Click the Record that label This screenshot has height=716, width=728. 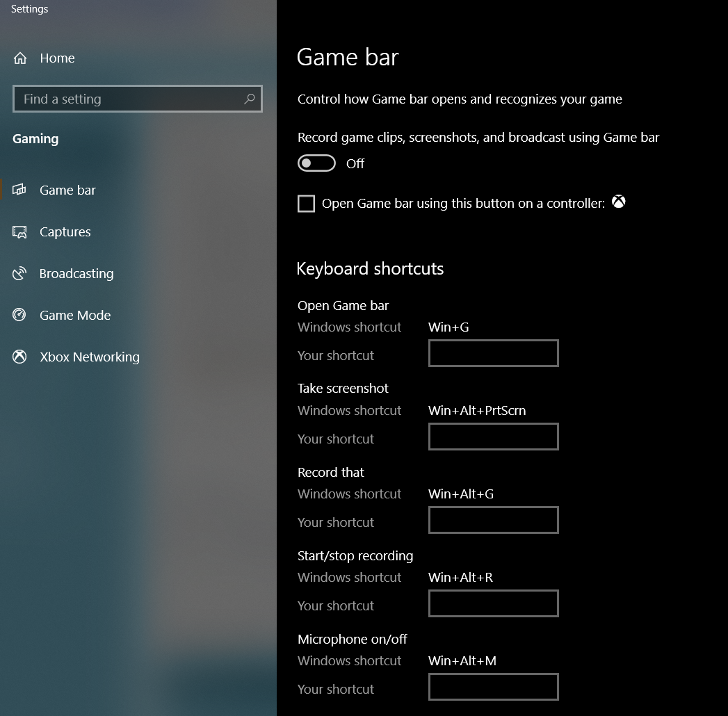click(x=330, y=473)
